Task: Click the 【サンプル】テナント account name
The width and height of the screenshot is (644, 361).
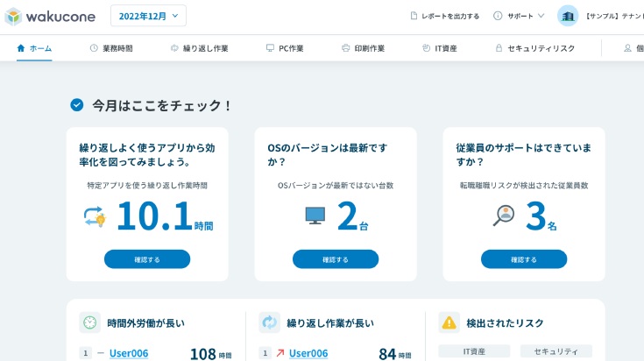Action: tap(614, 16)
